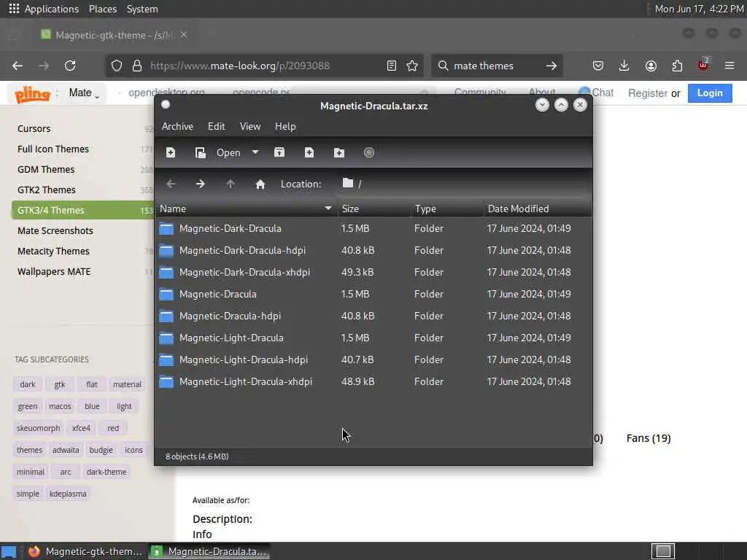Click the Register link
Screen dimensions: 747x560
[648, 93]
